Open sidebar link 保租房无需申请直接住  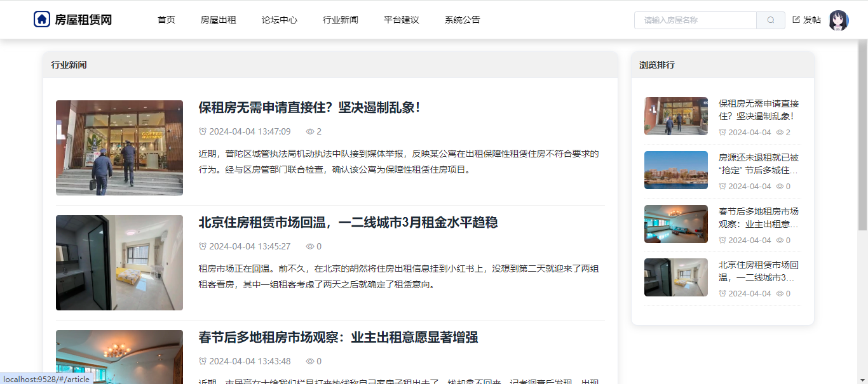[x=759, y=110]
